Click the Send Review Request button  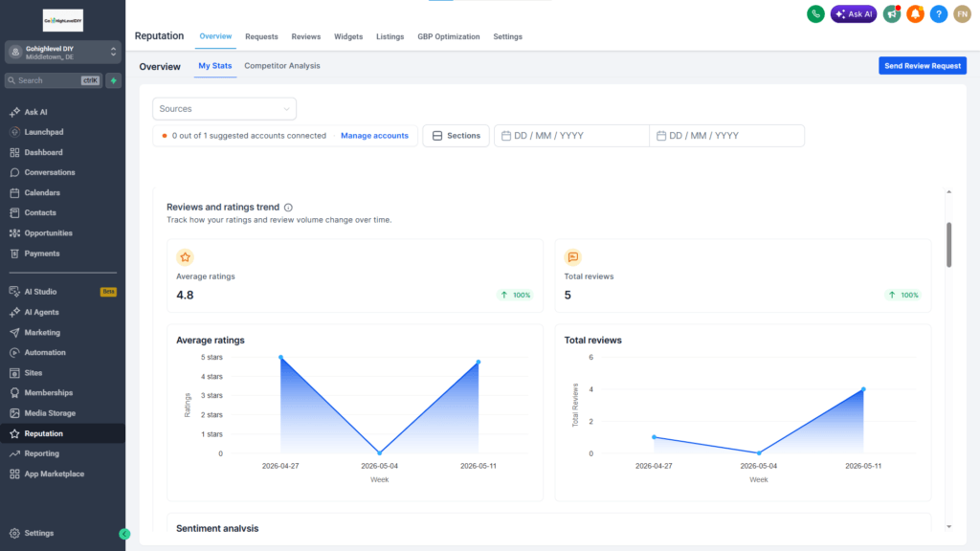923,66
